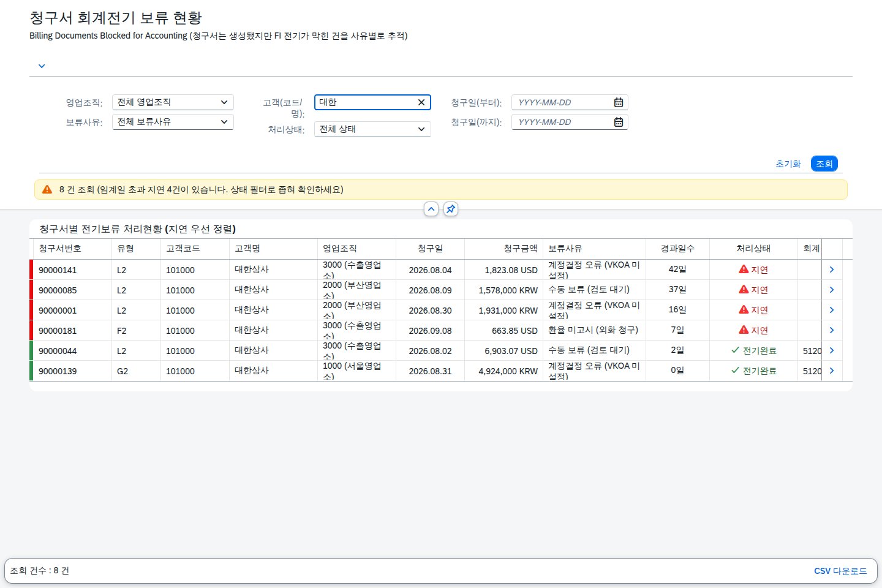Open details arrow for invoice 90000181
The image size is (882, 588).
click(x=832, y=330)
